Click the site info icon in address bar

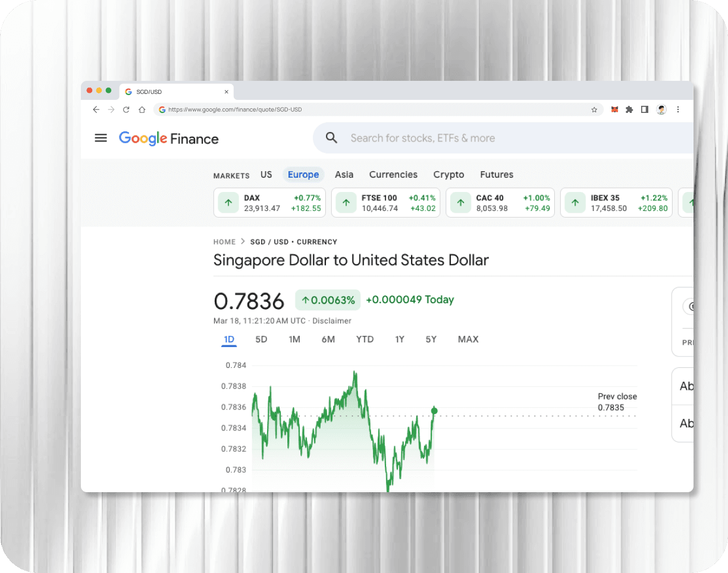[162, 109]
